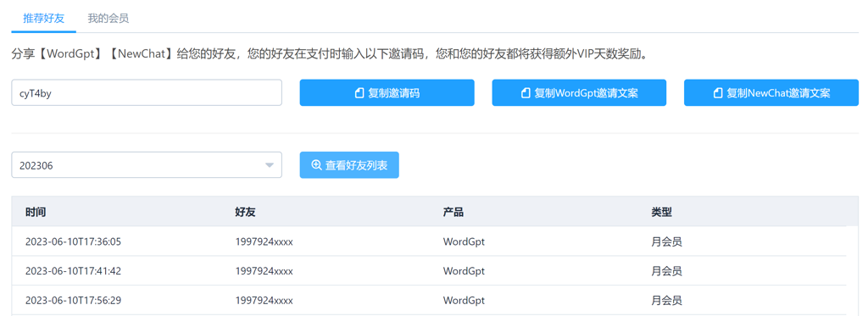The image size is (868, 316).
Task: Click copy icon on WordGpt邀请文案 button
Action: [x=526, y=93]
